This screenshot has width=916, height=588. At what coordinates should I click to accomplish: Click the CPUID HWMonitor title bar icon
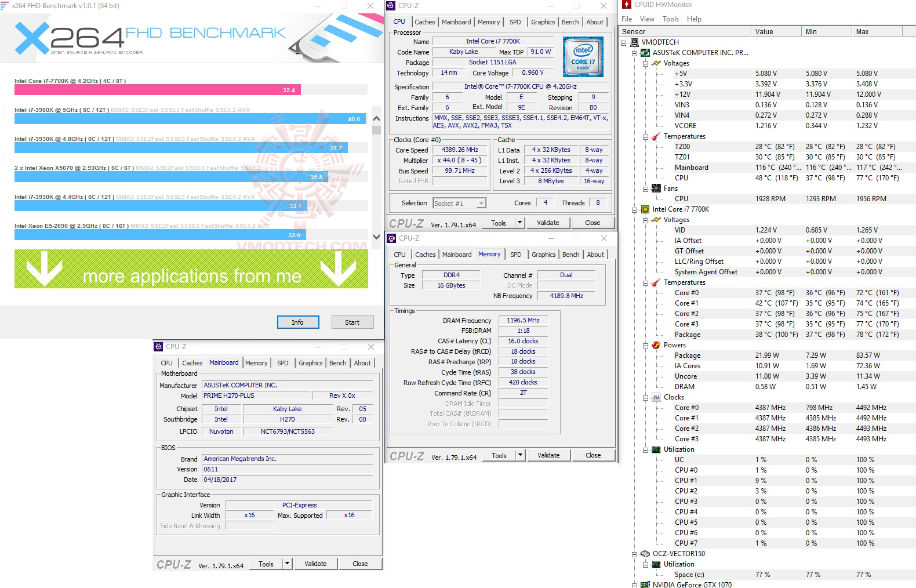point(627,5)
